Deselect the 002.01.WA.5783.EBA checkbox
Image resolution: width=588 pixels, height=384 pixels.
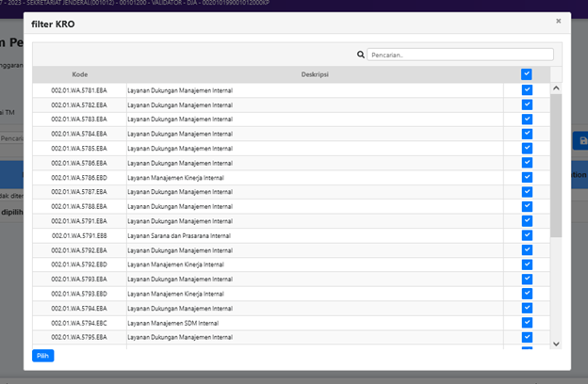point(527,120)
